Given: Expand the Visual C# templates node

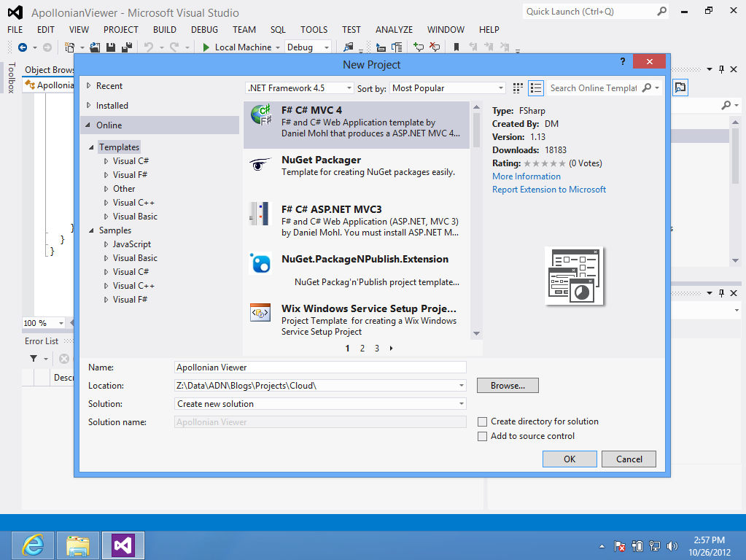Looking at the screenshot, I should pyautogui.click(x=106, y=161).
